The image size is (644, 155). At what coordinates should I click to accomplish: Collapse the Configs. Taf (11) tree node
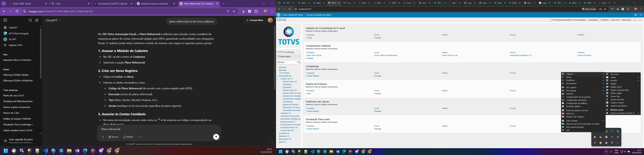[286, 79]
